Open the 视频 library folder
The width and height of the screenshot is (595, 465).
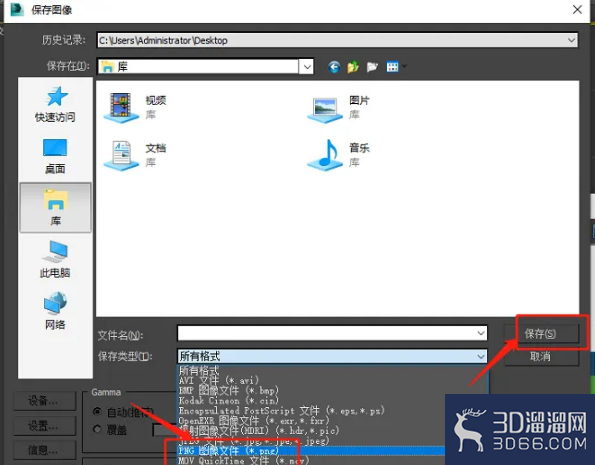pyautogui.click(x=136, y=107)
